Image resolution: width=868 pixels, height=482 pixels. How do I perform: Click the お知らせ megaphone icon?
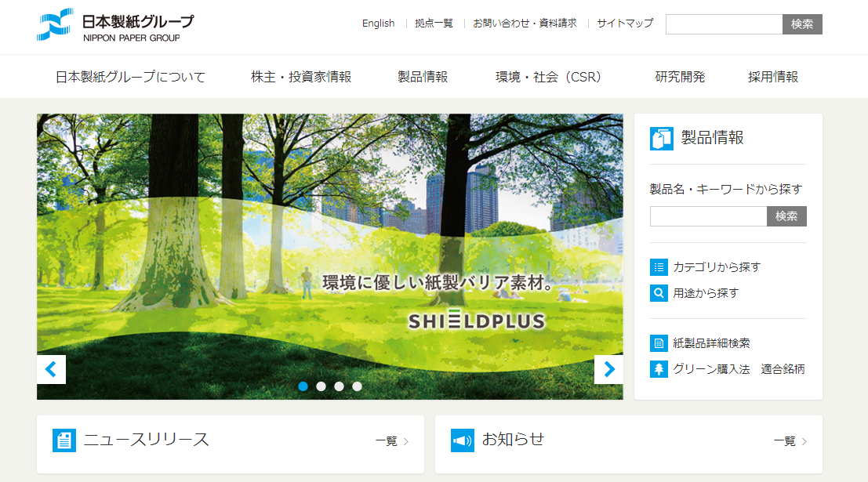tap(463, 440)
